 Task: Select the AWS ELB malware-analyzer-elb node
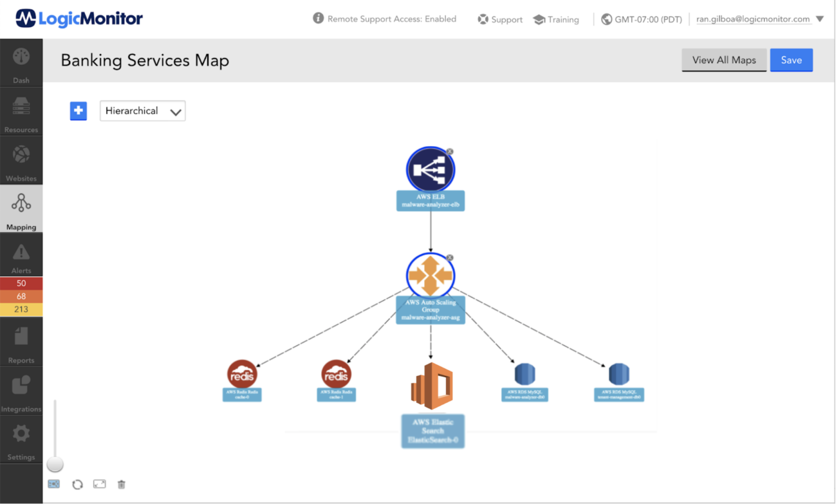[x=431, y=169]
